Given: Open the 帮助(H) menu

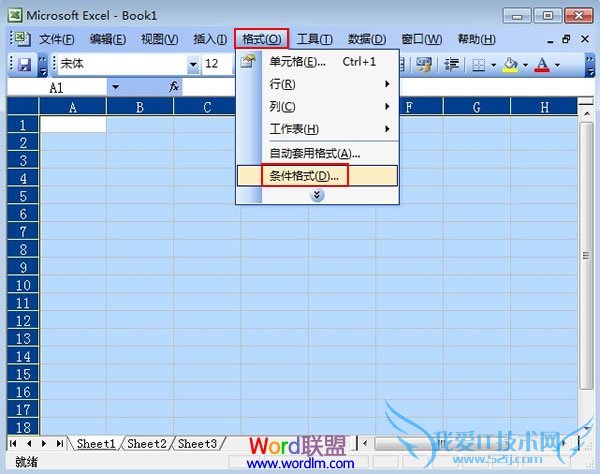Looking at the screenshot, I should coord(476,39).
